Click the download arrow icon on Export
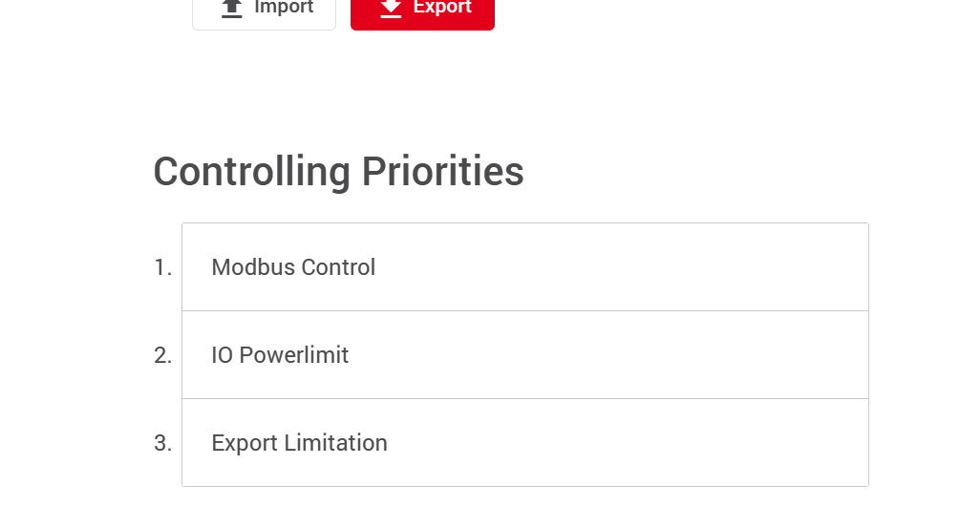Viewport: 980px width, 507px height. tap(391, 8)
